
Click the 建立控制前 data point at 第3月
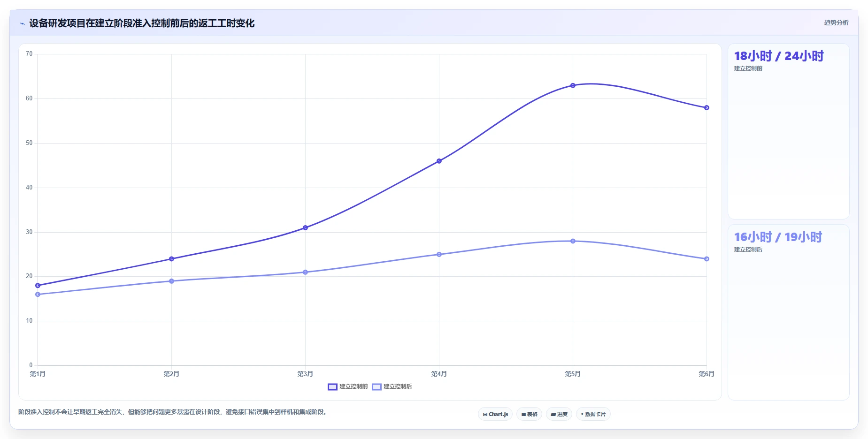point(305,228)
